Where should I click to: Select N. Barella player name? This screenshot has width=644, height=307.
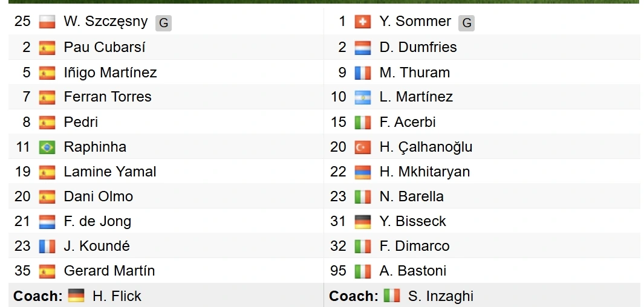pyautogui.click(x=412, y=196)
